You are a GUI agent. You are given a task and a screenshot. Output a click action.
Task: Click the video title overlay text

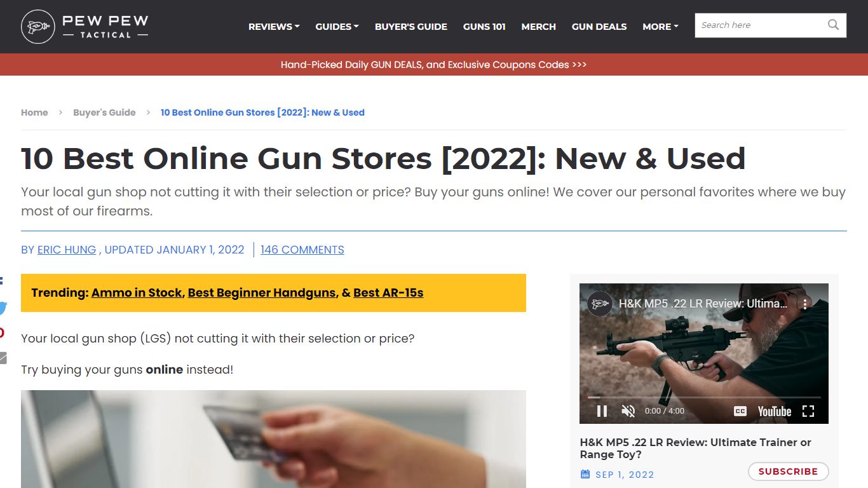tap(703, 304)
